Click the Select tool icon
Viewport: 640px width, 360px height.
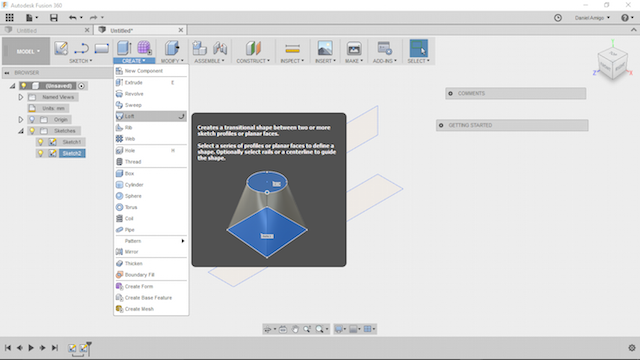(418, 48)
